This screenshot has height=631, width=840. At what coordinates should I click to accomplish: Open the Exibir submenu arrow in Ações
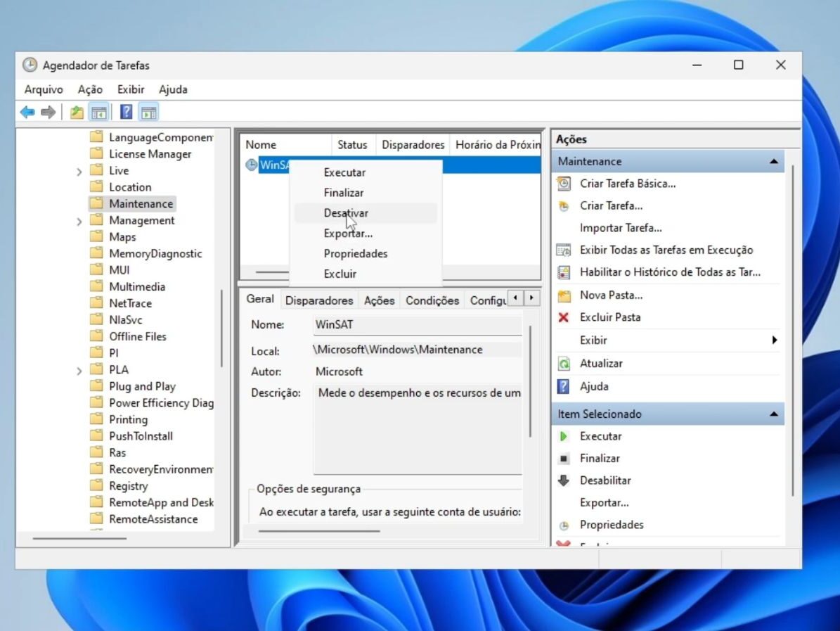pos(774,340)
